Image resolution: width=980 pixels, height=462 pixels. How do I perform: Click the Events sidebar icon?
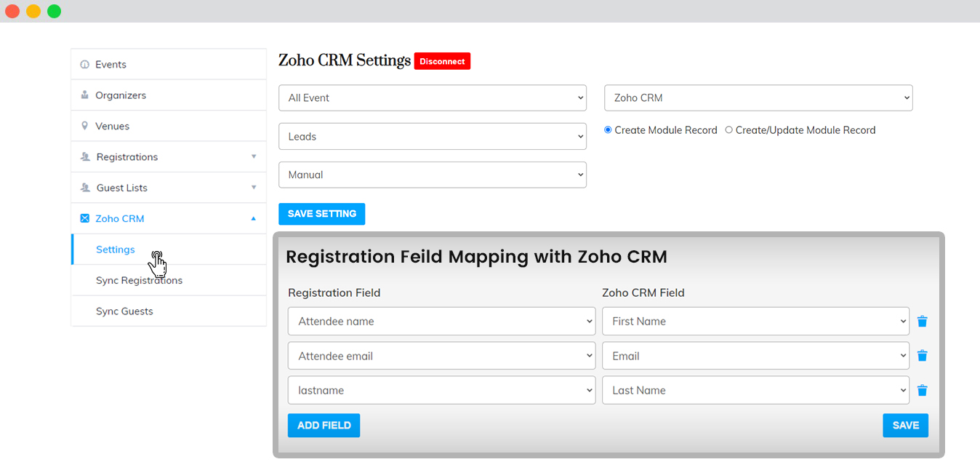click(x=85, y=65)
